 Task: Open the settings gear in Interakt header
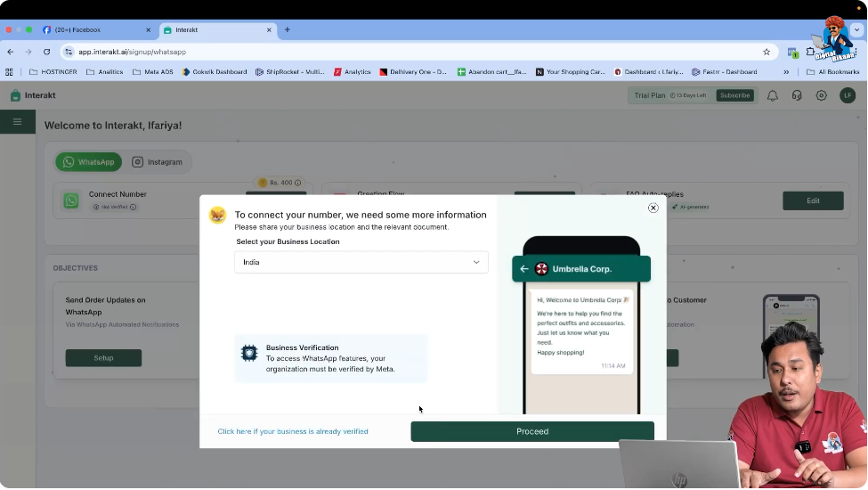(x=822, y=95)
